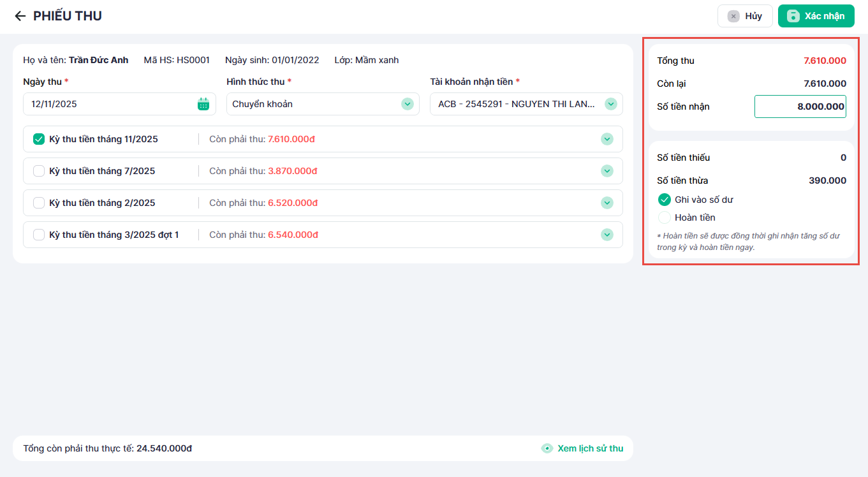Check Kỳ thu tiền tháng 7/2025
This screenshot has width=868, height=477.
tap(39, 171)
